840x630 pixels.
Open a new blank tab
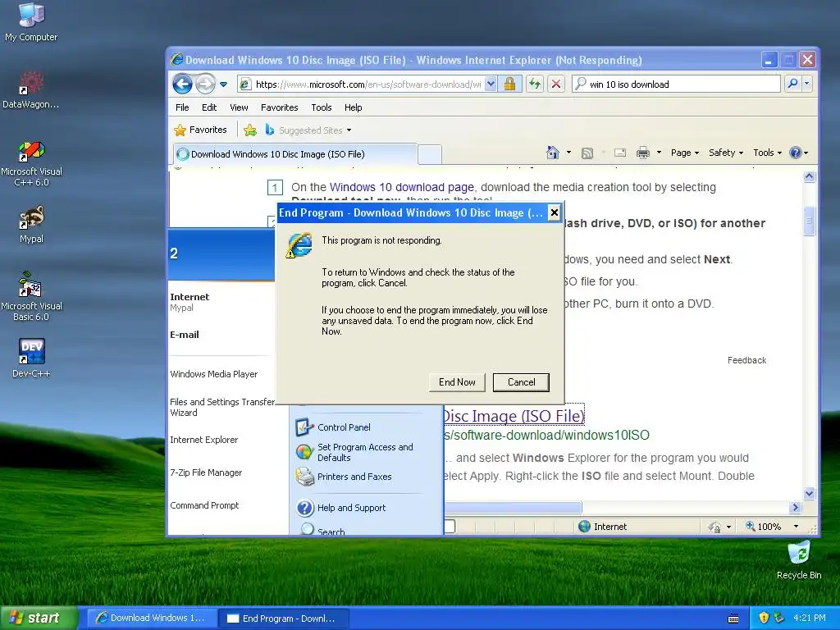[x=430, y=154]
